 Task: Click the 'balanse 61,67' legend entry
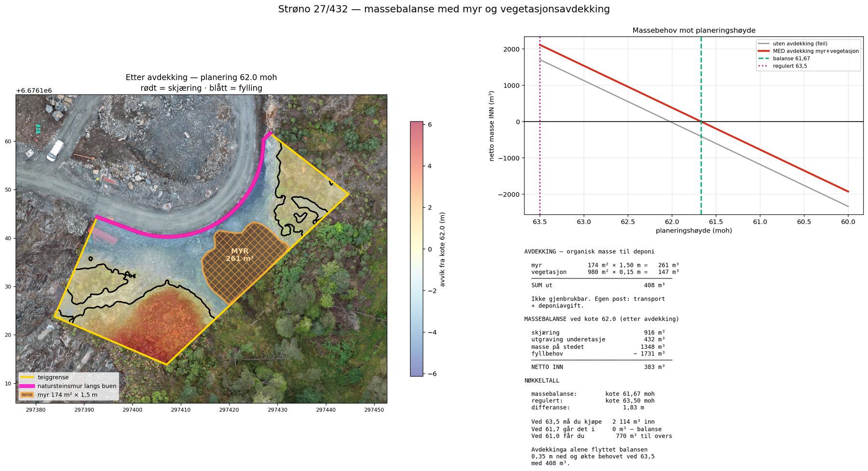[x=784, y=58]
